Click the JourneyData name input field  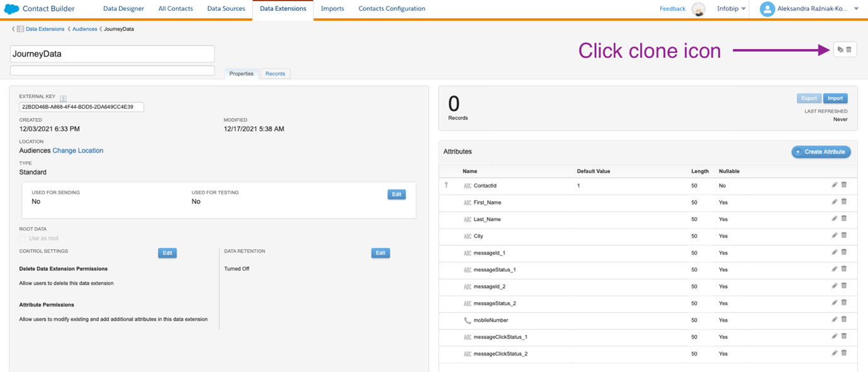(112, 54)
